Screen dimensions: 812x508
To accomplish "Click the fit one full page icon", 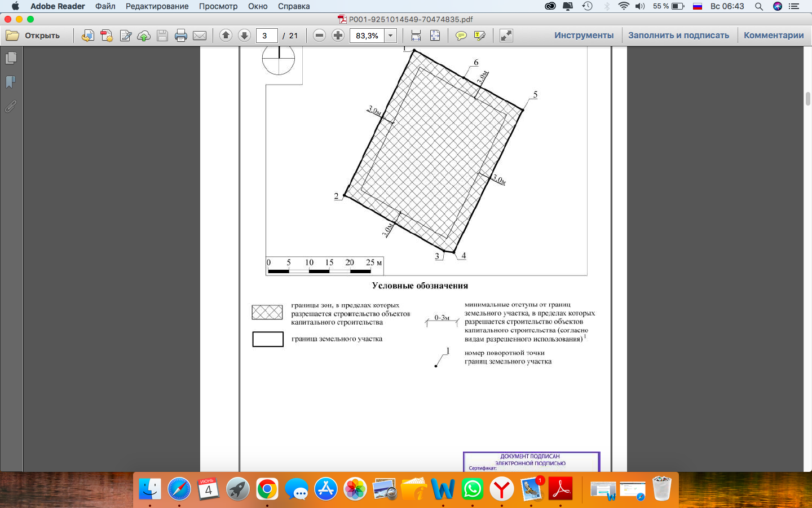I will [435, 36].
